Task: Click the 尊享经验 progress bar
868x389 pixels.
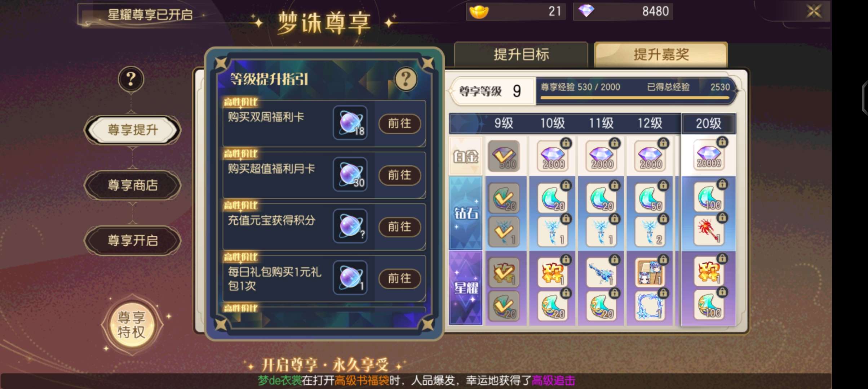Action: 635,97
